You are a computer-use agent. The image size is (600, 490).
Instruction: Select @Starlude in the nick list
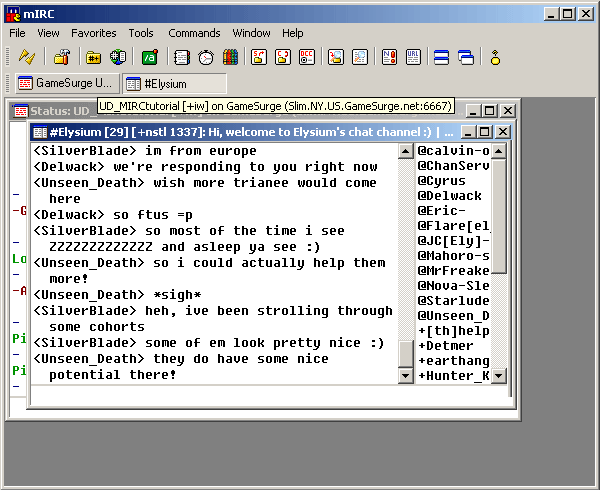pos(453,301)
